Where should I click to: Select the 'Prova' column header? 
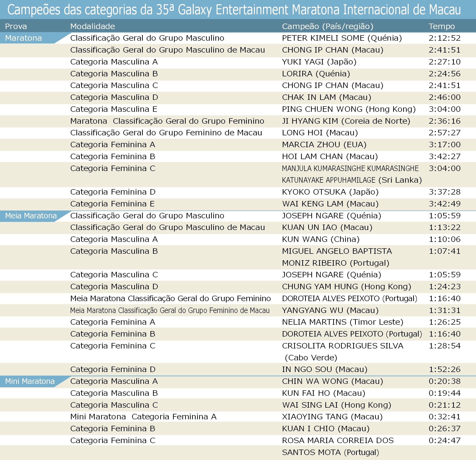[16, 26]
